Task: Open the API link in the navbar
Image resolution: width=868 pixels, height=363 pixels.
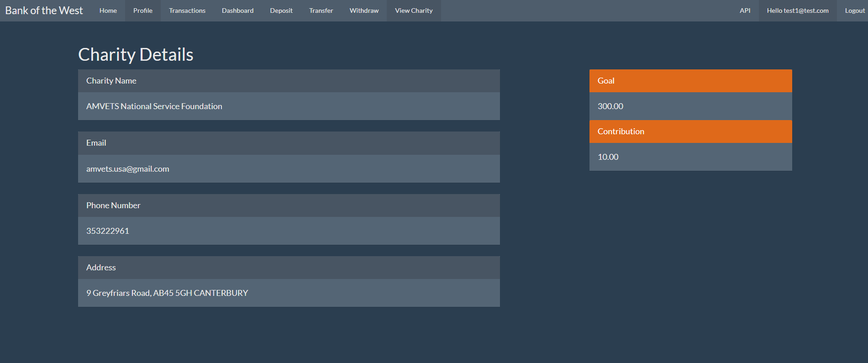Action: [x=745, y=11]
